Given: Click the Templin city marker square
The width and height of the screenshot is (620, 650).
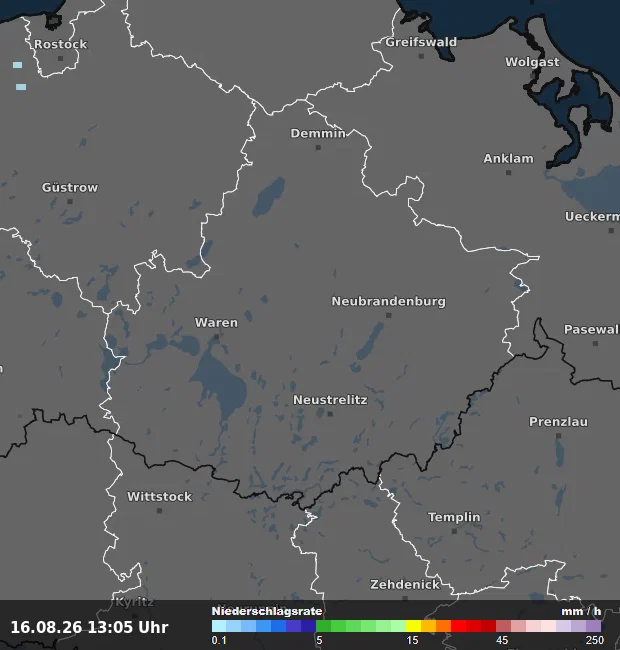Looking at the screenshot, I should pyautogui.click(x=454, y=531).
